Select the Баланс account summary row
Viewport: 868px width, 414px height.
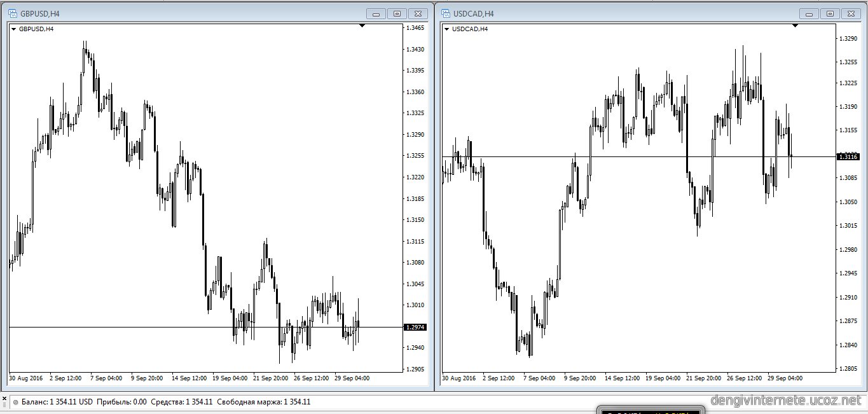(x=165, y=402)
